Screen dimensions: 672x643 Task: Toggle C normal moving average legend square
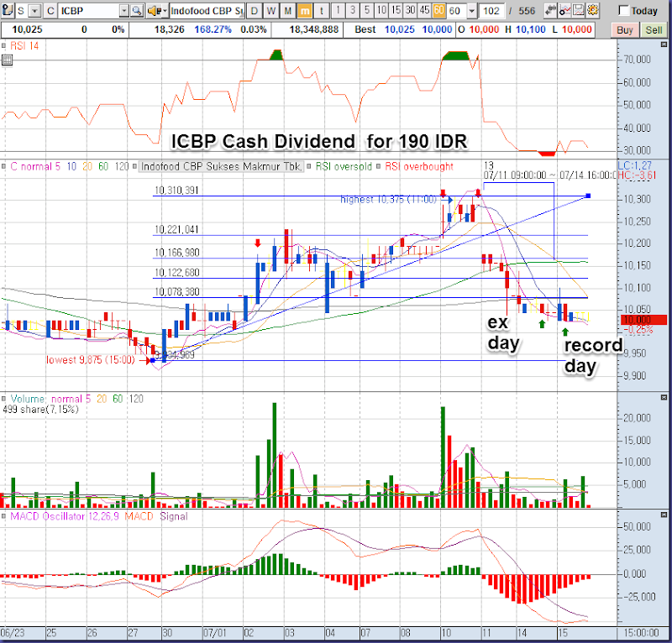click(x=4, y=167)
